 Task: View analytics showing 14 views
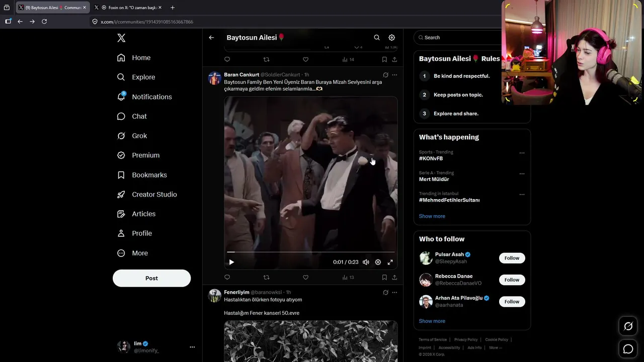coord(348,59)
